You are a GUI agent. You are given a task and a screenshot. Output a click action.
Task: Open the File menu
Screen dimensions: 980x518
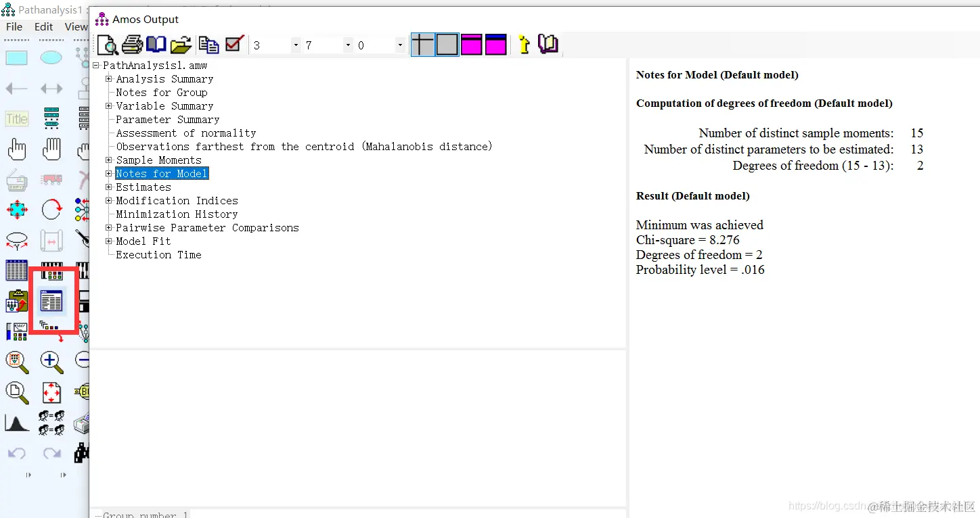pyautogui.click(x=14, y=27)
